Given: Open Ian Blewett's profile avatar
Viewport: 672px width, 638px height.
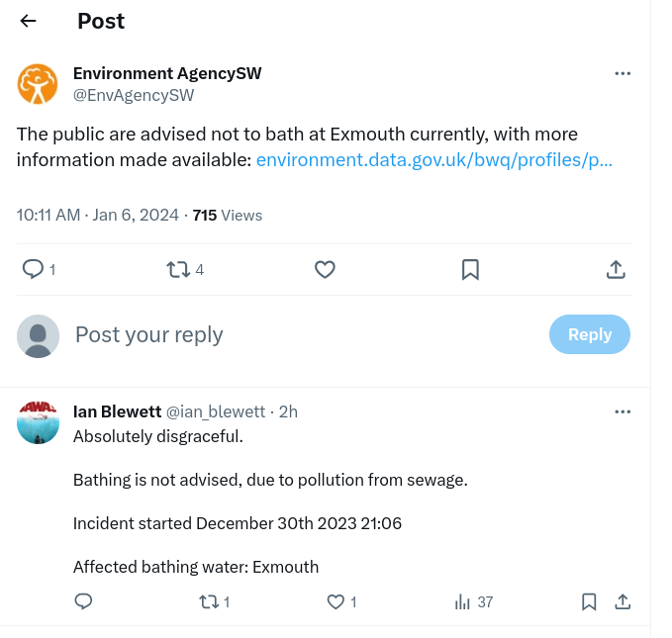Looking at the screenshot, I should pos(38,422).
